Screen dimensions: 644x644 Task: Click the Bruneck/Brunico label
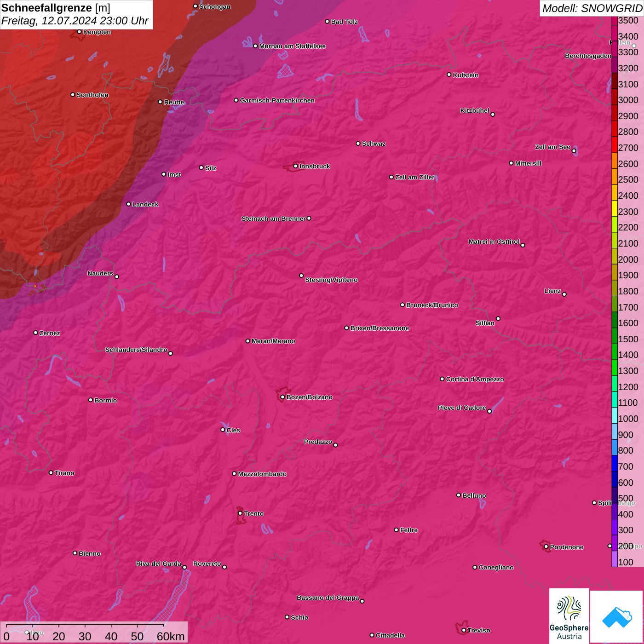pyautogui.click(x=432, y=305)
